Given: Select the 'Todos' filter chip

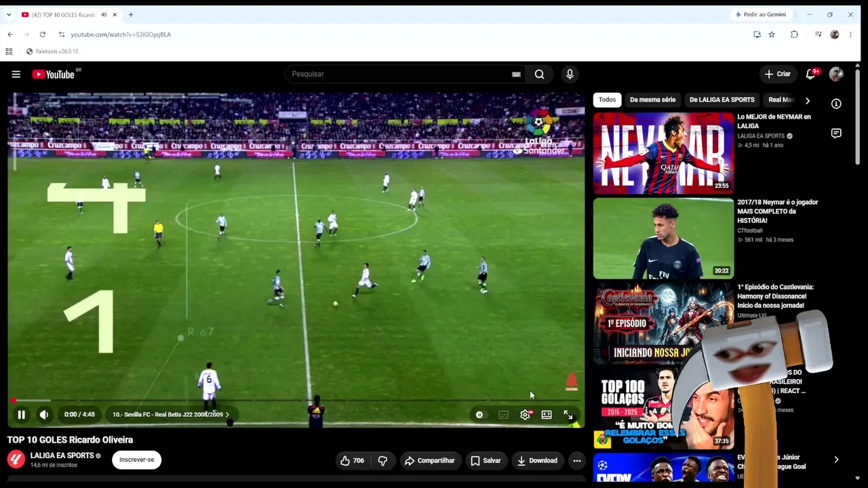Looking at the screenshot, I should click(607, 100).
